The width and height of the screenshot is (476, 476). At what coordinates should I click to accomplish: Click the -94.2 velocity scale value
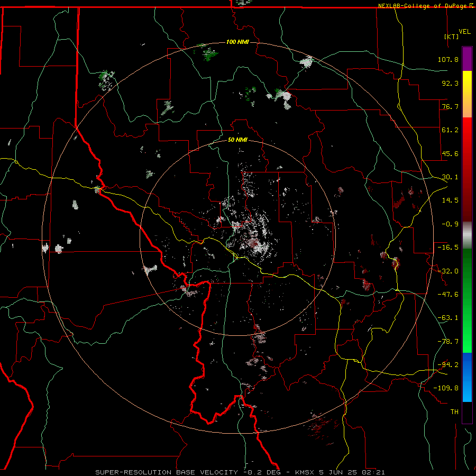[448, 365]
